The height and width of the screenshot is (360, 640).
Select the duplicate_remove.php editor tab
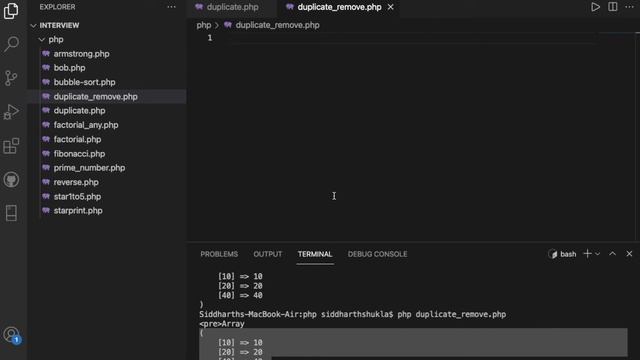(339, 7)
